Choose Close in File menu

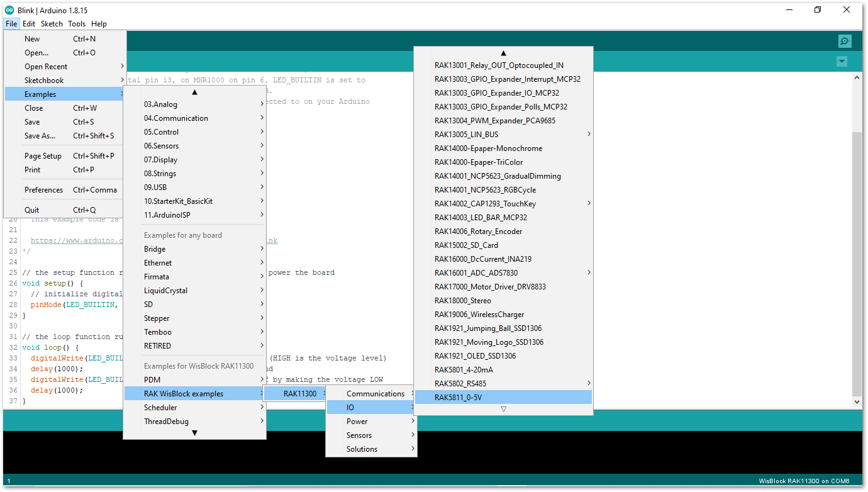click(65, 108)
